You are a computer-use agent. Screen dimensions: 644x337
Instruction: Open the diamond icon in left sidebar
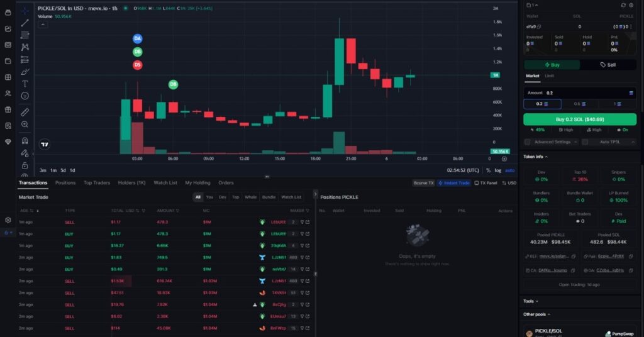click(8, 141)
